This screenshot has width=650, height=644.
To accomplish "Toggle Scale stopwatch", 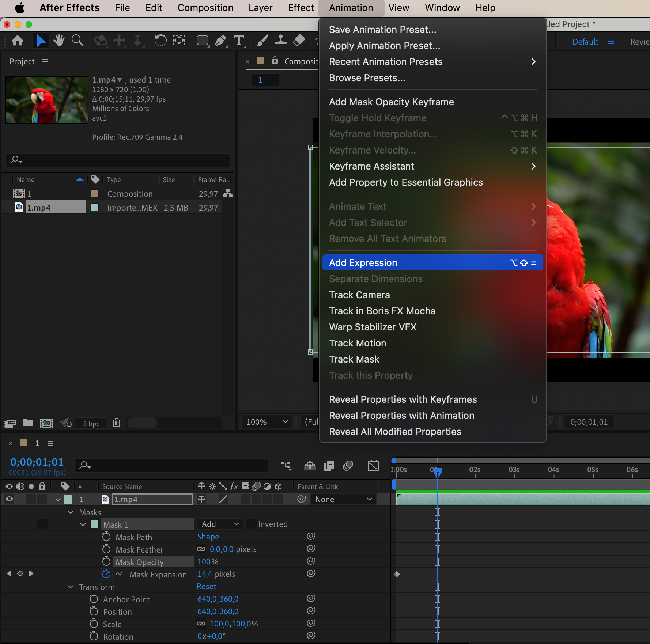I will [94, 624].
